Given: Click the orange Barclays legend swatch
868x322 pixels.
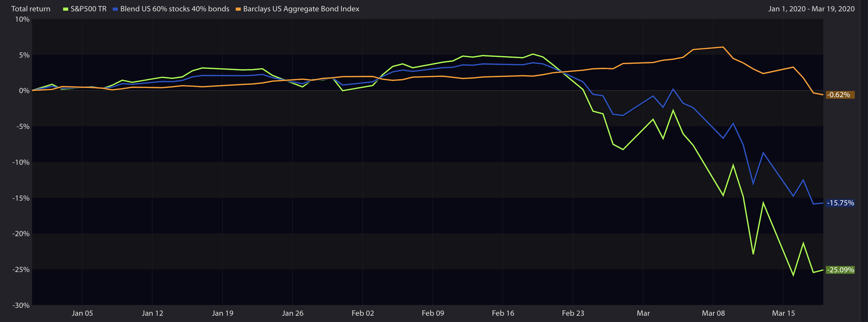Looking at the screenshot, I should (238, 9).
